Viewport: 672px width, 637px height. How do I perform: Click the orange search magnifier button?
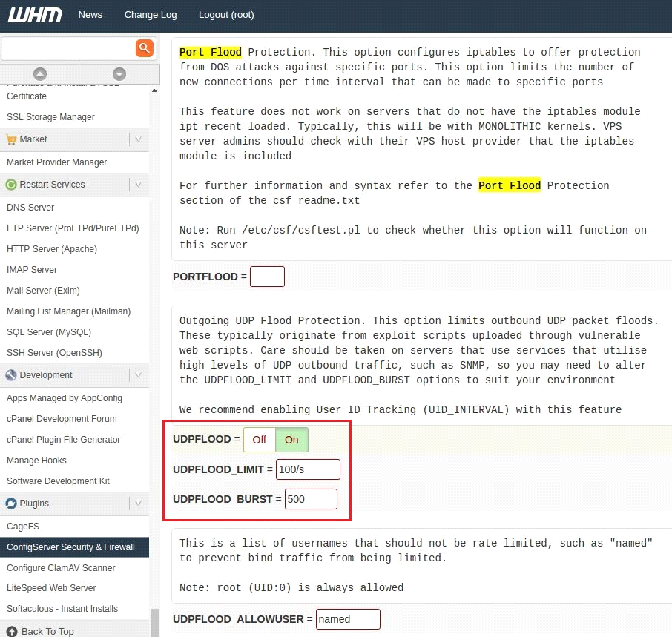point(145,48)
